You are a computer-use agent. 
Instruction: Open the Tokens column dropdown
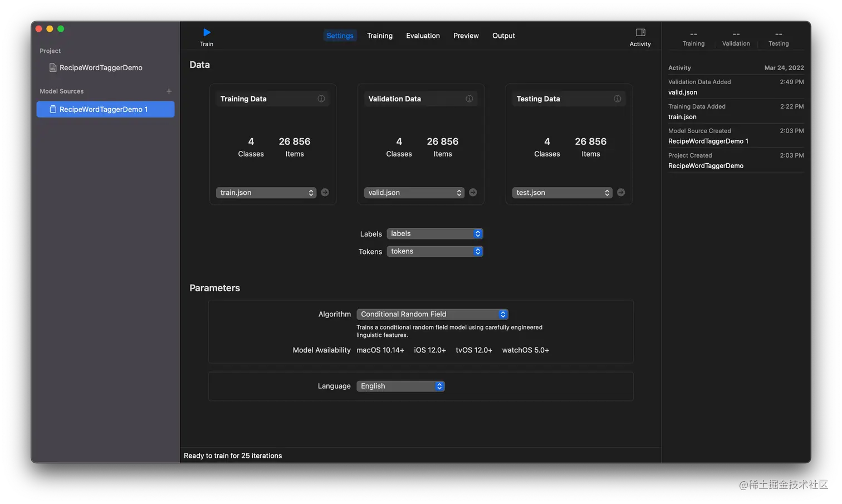pyautogui.click(x=435, y=252)
